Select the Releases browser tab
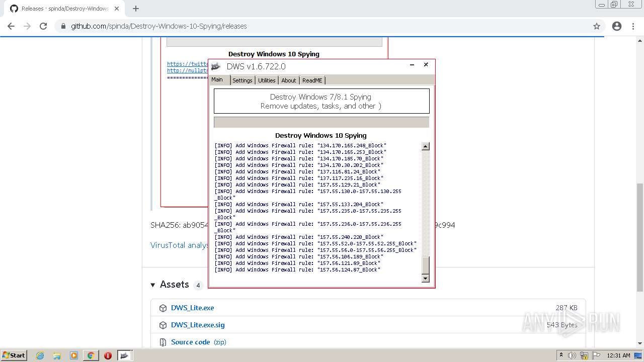 [x=64, y=9]
